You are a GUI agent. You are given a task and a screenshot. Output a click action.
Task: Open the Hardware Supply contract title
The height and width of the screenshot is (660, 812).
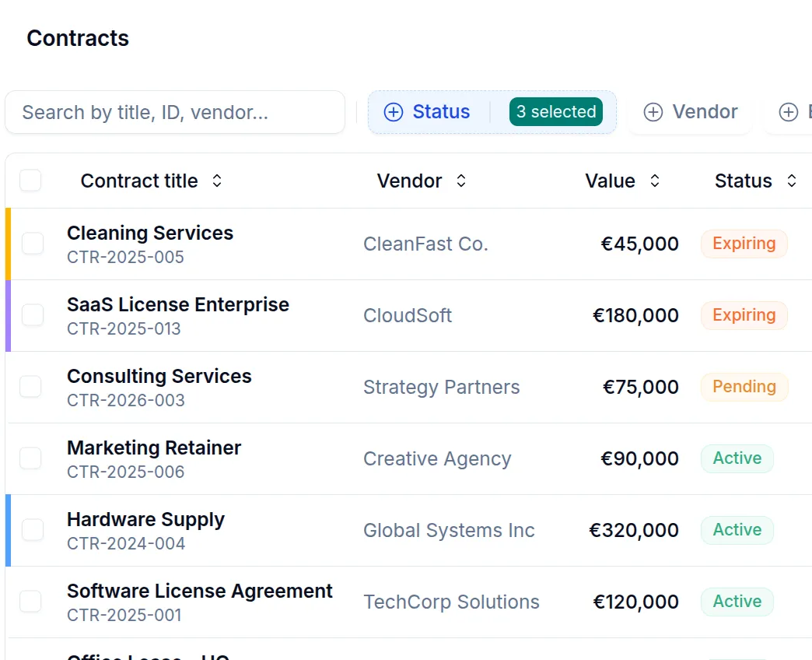pos(146,520)
